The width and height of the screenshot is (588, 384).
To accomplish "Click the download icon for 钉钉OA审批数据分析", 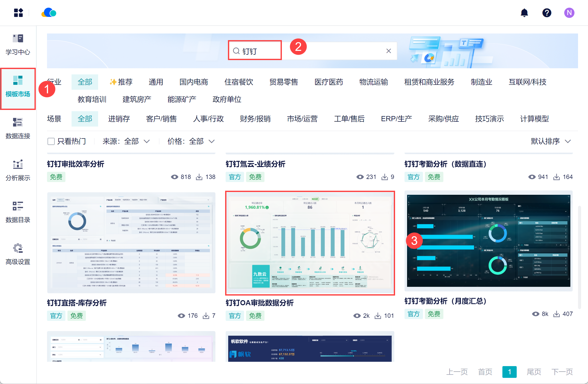I will point(378,316).
